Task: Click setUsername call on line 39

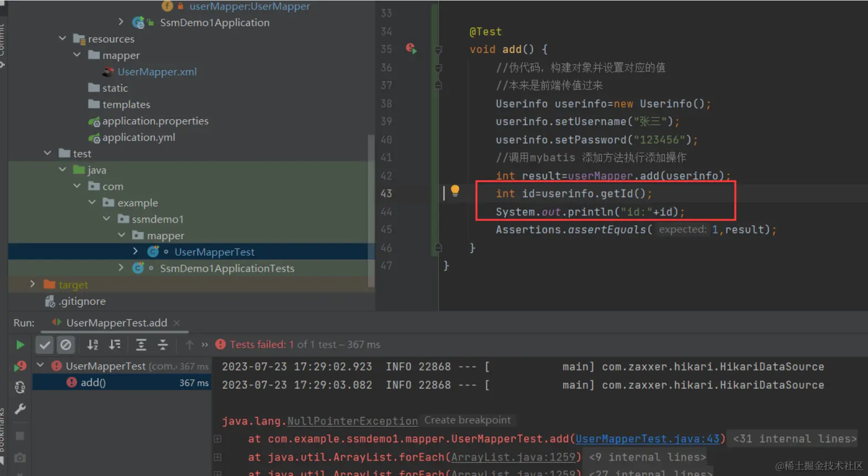Action: pos(587,121)
